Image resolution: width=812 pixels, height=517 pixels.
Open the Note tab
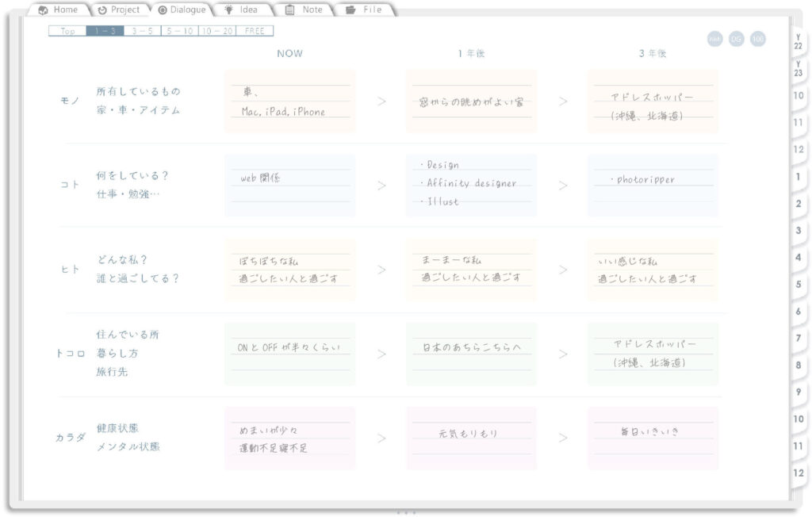click(304, 10)
